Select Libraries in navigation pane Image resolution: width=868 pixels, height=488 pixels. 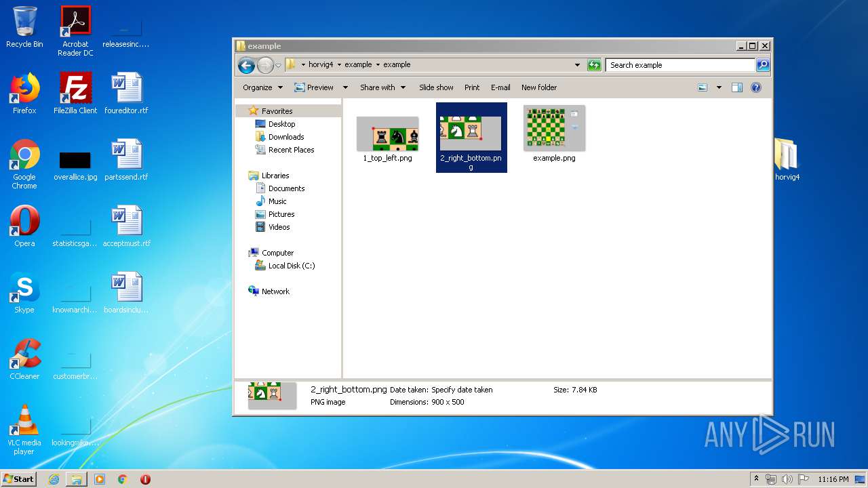point(275,176)
